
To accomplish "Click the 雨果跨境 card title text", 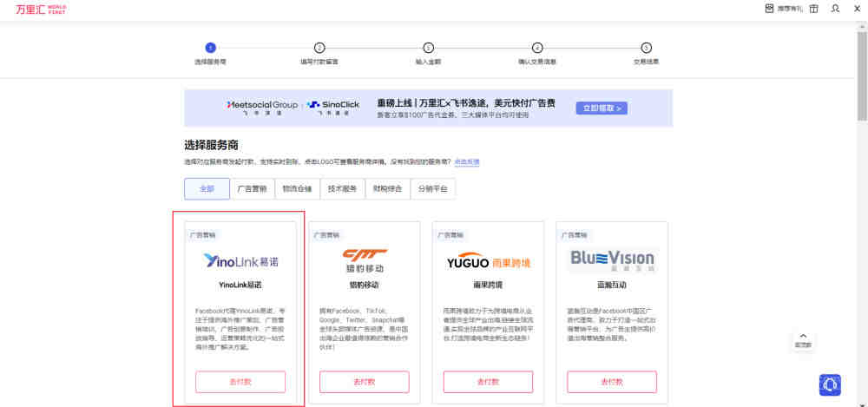I will coord(488,286).
